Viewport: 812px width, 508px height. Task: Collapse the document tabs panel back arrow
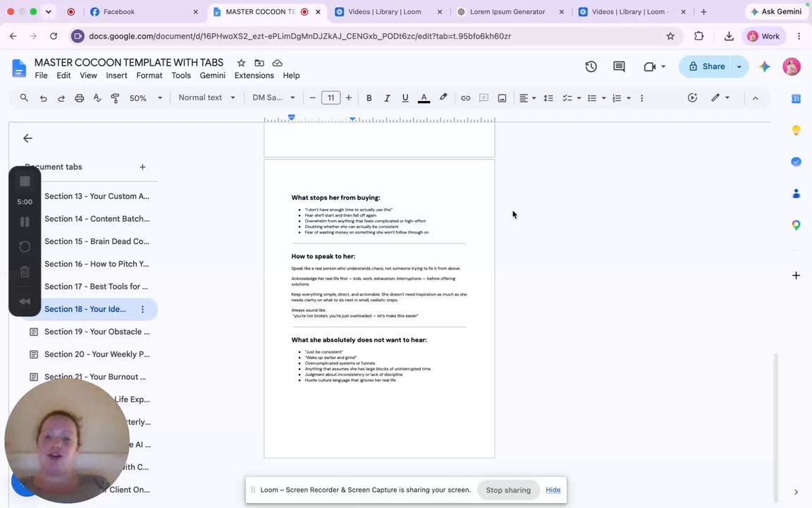pyautogui.click(x=27, y=138)
